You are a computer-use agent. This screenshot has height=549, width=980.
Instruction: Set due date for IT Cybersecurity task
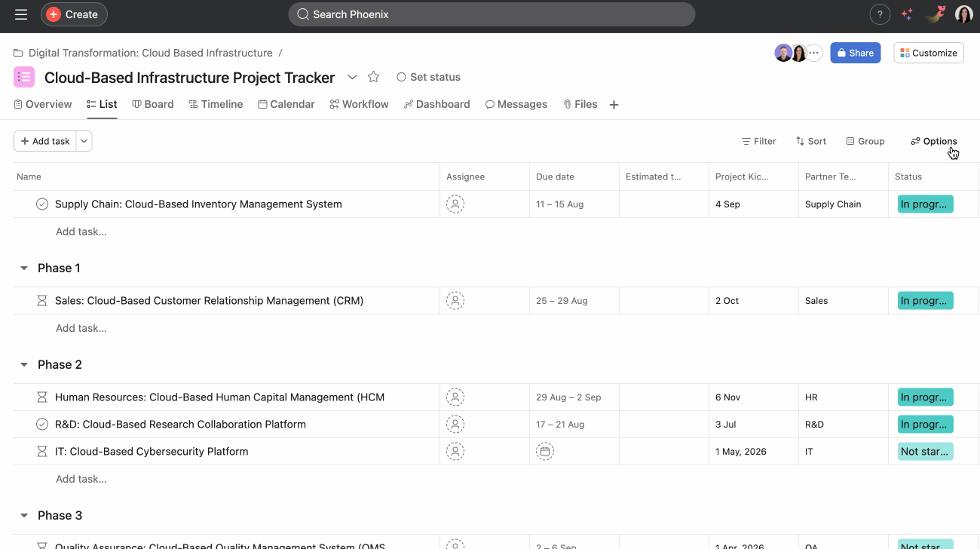545,452
